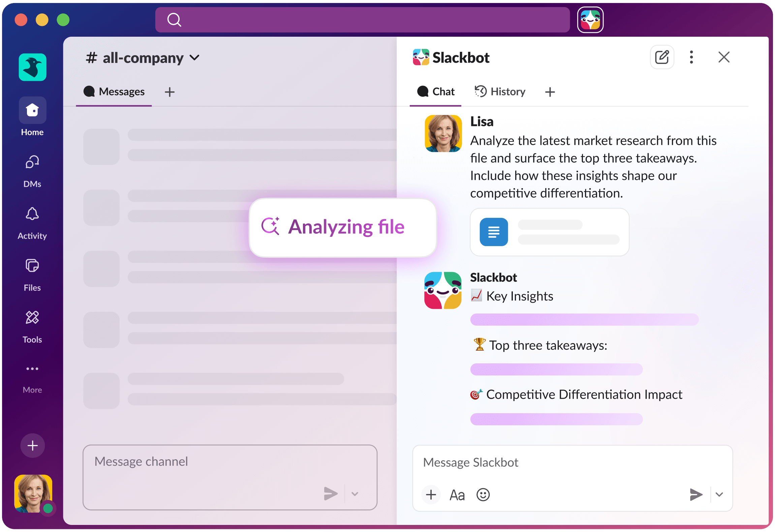Click the Analyzing file progress indicator
This screenshot has width=775, height=532.
pyautogui.click(x=342, y=227)
